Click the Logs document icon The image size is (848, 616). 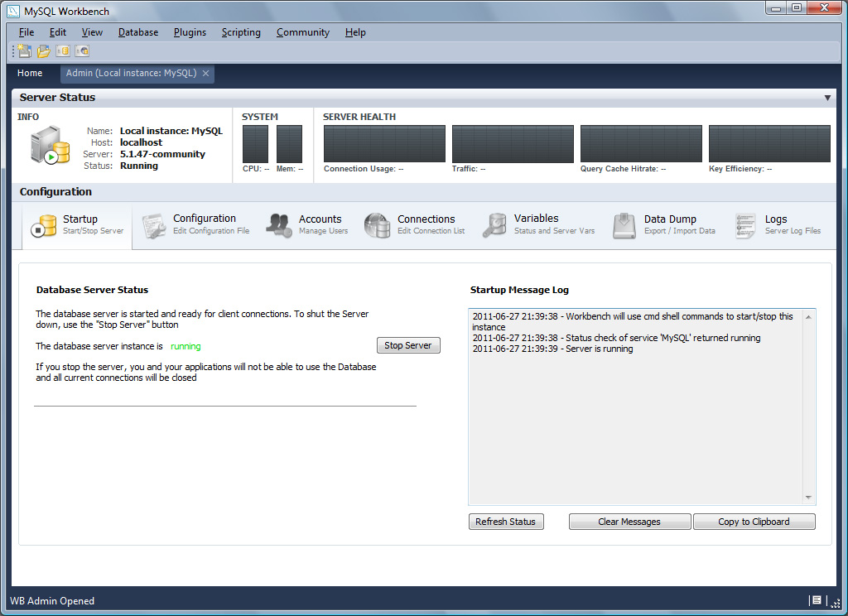(745, 225)
